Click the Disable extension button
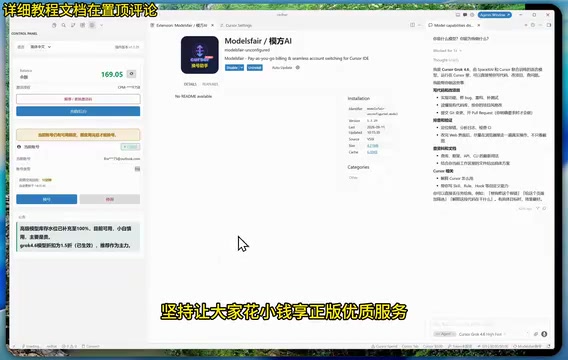This screenshot has width=568, height=360. 232,68
